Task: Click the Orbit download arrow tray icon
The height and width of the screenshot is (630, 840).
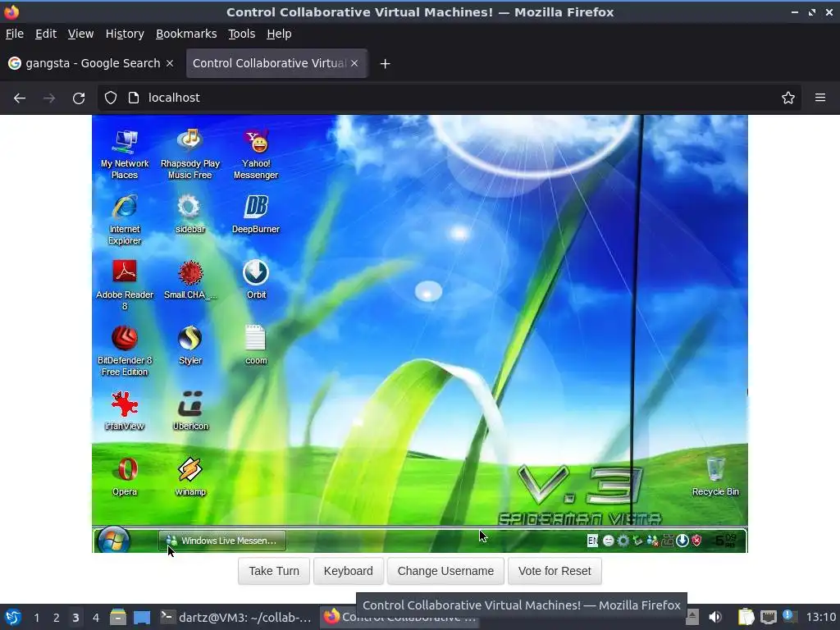Action: pyautogui.click(x=682, y=541)
